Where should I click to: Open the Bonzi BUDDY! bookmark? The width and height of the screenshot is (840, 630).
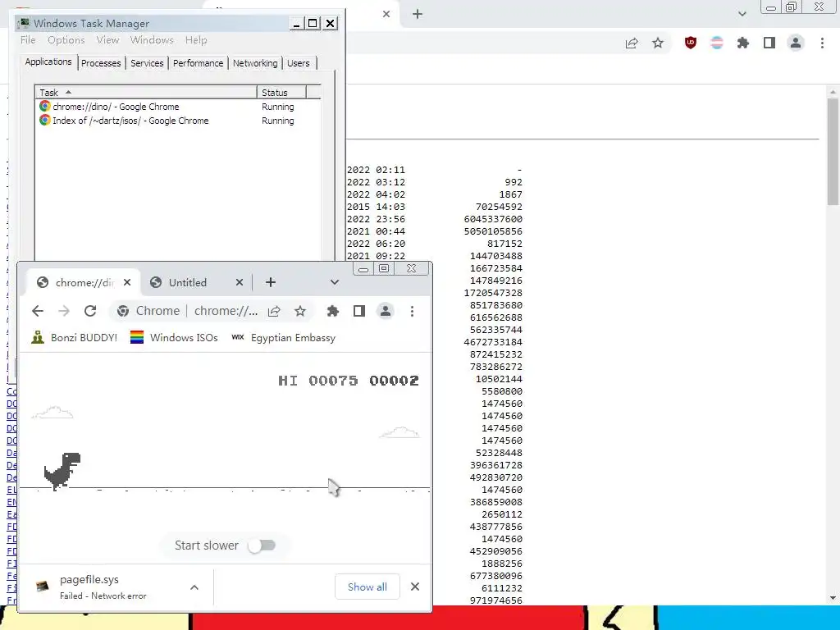click(75, 337)
